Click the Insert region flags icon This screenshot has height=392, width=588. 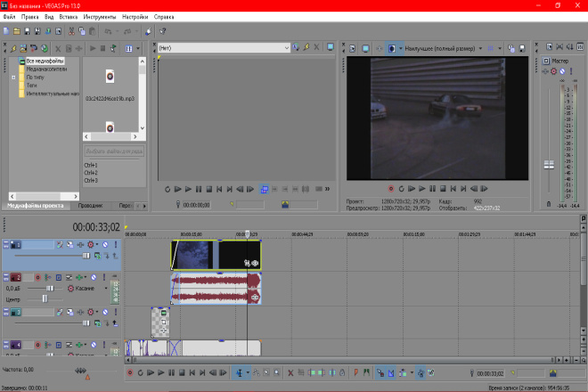[366, 372]
